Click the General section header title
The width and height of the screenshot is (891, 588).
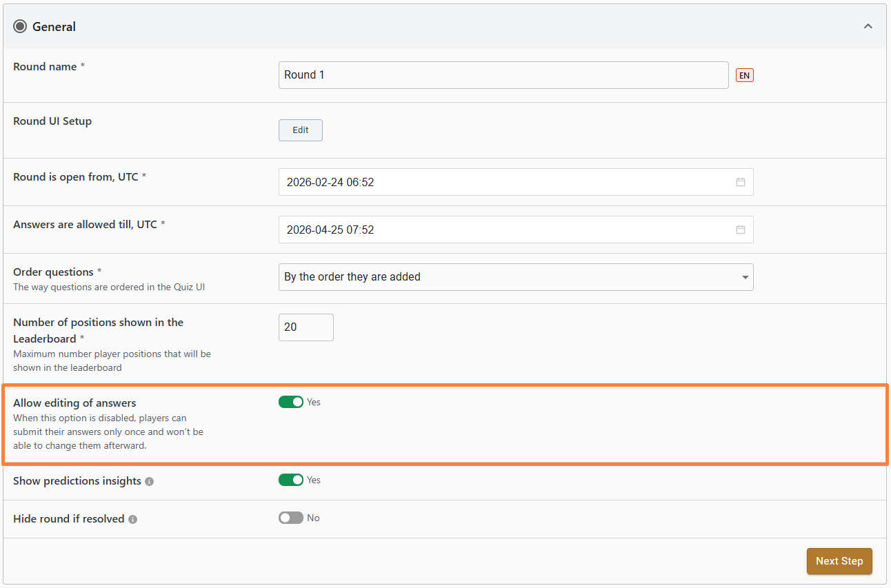click(54, 27)
